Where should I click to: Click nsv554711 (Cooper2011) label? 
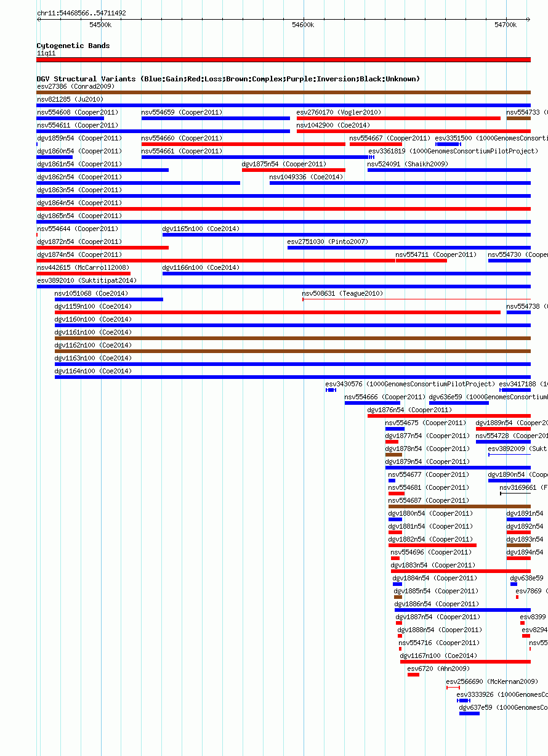437,254
